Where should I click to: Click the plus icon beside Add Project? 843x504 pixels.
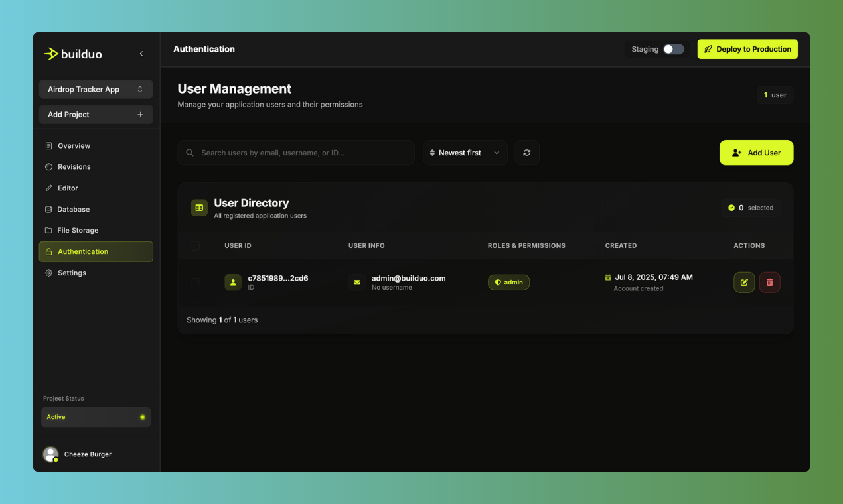click(140, 115)
